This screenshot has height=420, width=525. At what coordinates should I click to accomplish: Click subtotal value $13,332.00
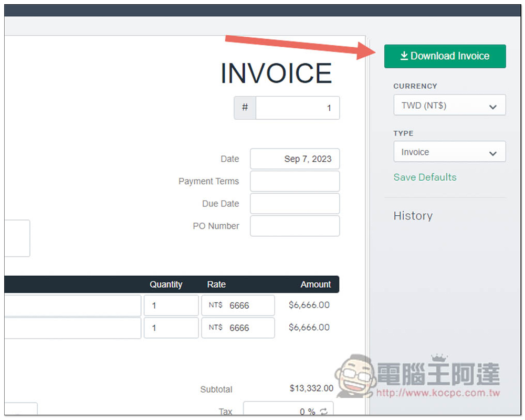pos(311,388)
